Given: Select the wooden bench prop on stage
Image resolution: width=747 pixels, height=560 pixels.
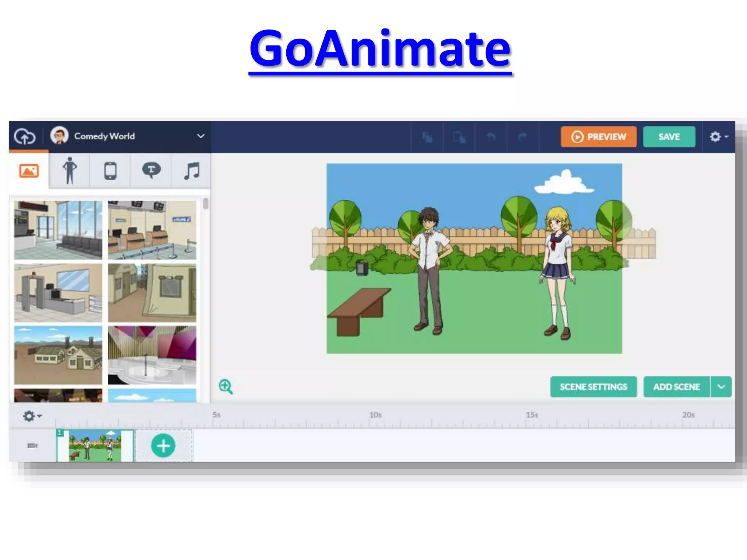Looking at the screenshot, I should coord(359,312).
